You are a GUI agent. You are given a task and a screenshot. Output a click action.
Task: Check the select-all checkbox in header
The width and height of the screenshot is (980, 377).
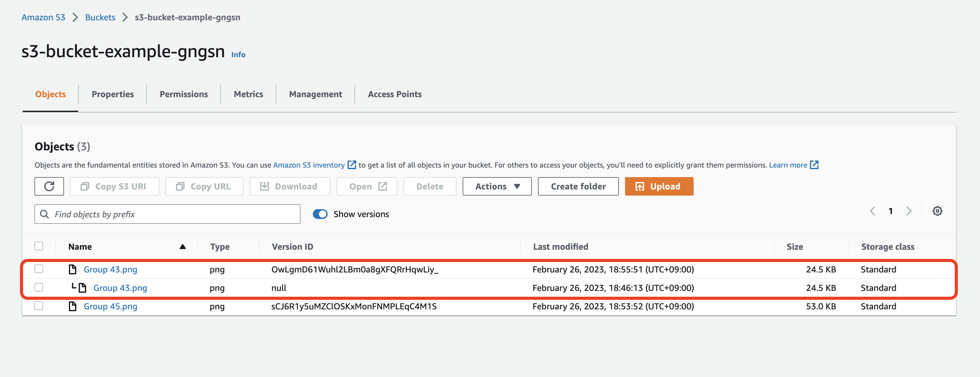click(x=39, y=246)
